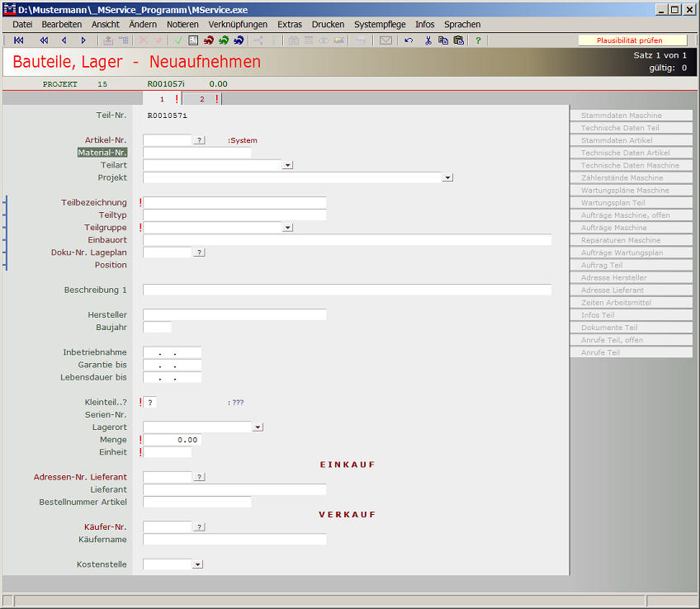Open the Verknüpfungen menu
700x609 pixels.
(x=238, y=25)
